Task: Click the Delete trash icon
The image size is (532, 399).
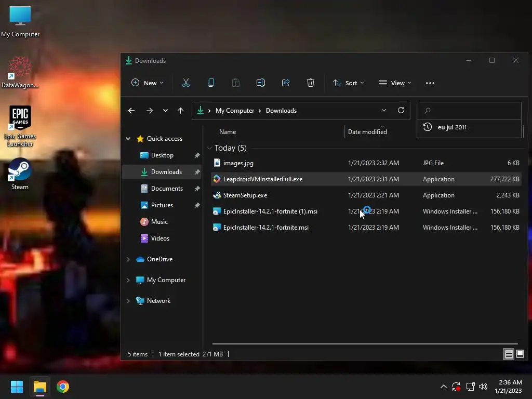Action: tap(311, 83)
